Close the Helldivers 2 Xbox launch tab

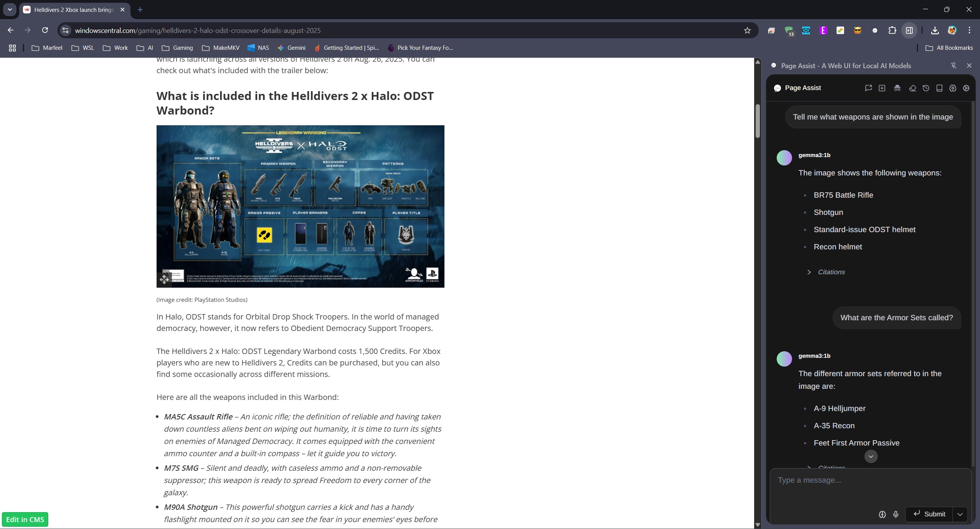point(122,10)
